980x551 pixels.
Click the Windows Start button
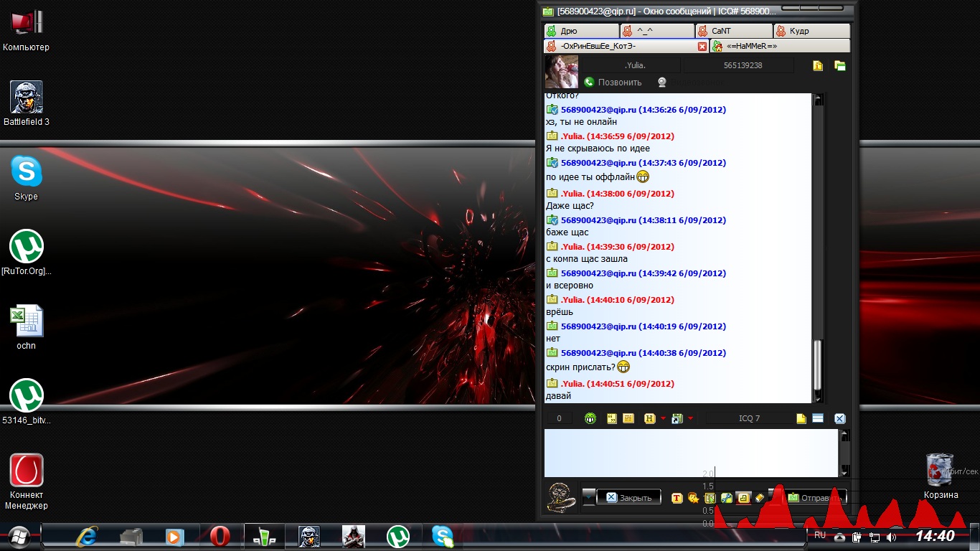(19, 535)
